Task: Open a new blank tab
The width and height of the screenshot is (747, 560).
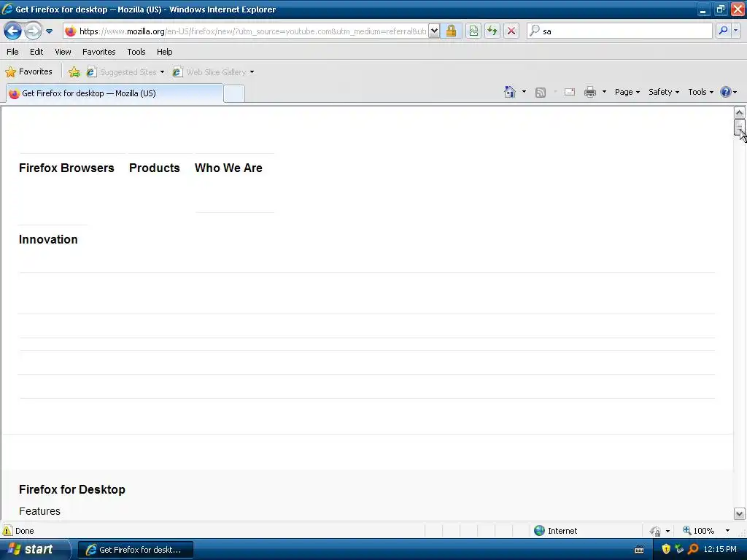Action: point(234,94)
